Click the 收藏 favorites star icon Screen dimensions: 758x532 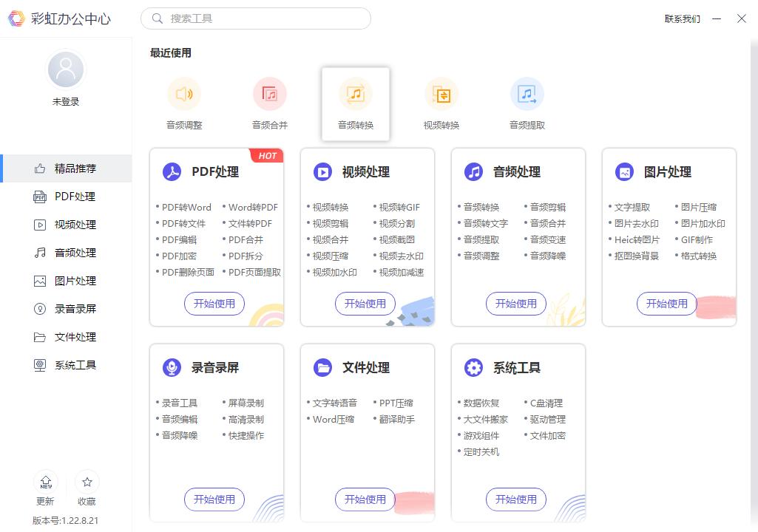[87, 480]
